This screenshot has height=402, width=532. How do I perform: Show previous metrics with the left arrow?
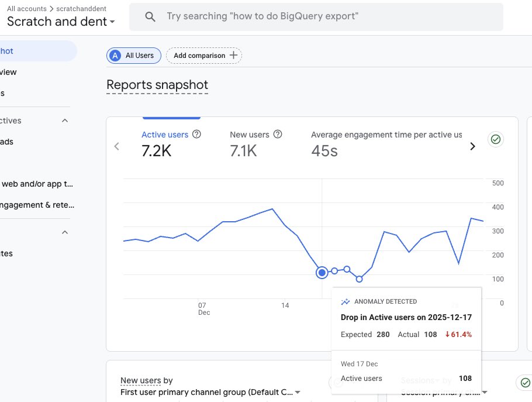click(117, 146)
